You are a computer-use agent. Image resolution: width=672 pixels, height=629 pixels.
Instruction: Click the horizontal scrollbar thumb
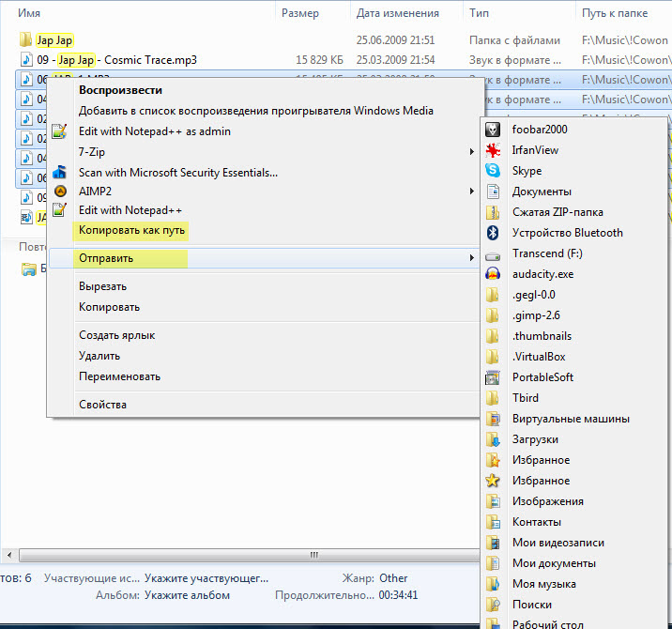(249, 555)
